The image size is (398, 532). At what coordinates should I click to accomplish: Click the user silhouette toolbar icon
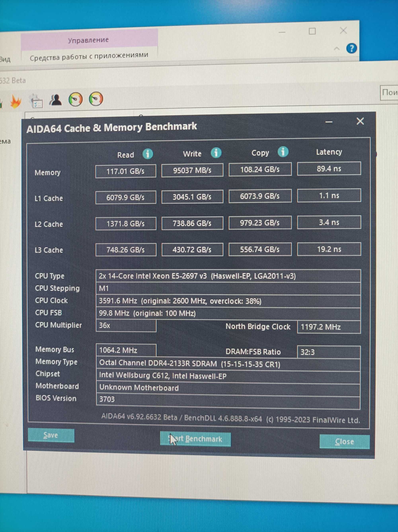[x=56, y=100]
